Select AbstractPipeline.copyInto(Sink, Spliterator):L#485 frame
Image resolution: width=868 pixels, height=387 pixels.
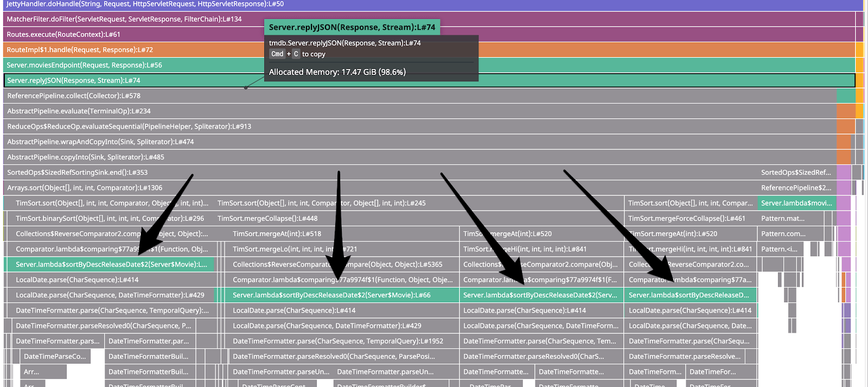(420, 157)
